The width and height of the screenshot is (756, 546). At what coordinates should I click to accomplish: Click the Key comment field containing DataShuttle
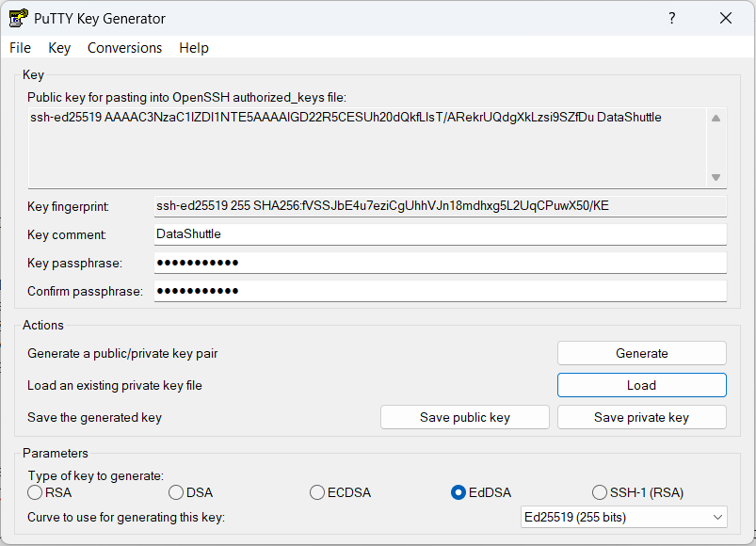(x=441, y=233)
